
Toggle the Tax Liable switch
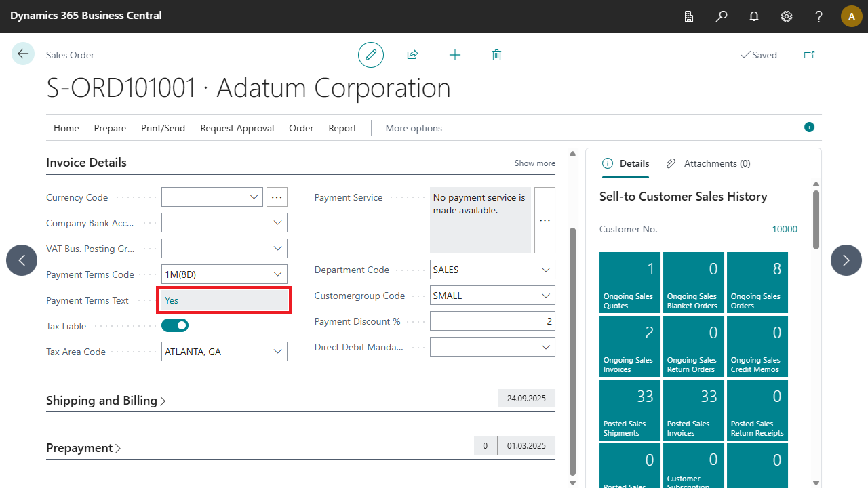175,326
